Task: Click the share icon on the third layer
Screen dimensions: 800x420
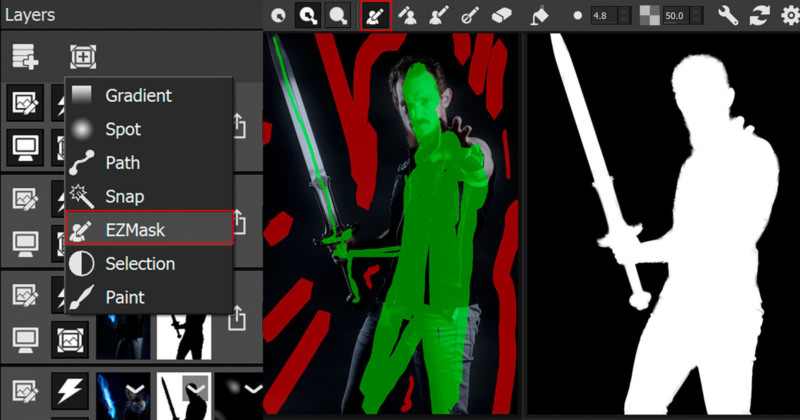Action: point(237,318)
